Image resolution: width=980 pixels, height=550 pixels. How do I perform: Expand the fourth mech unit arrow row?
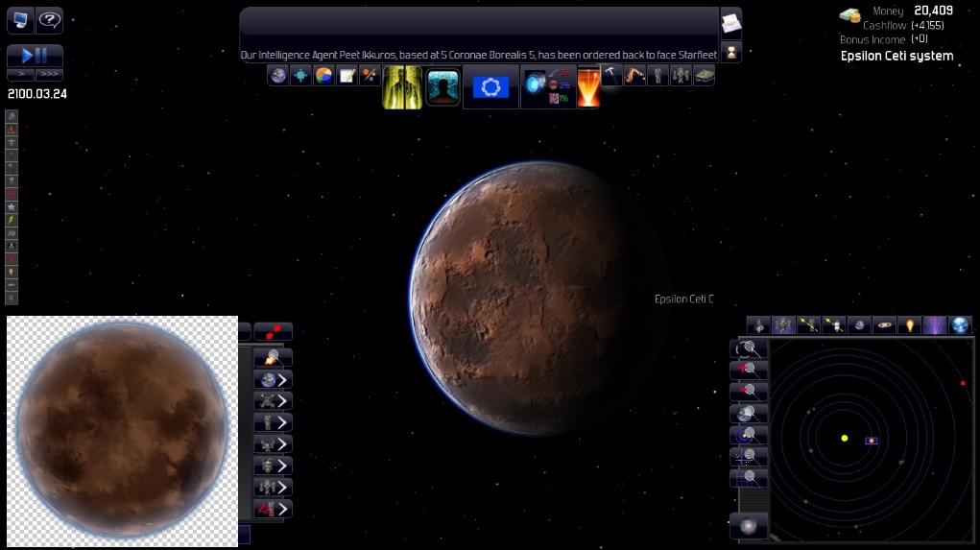(x=274, y=443)
